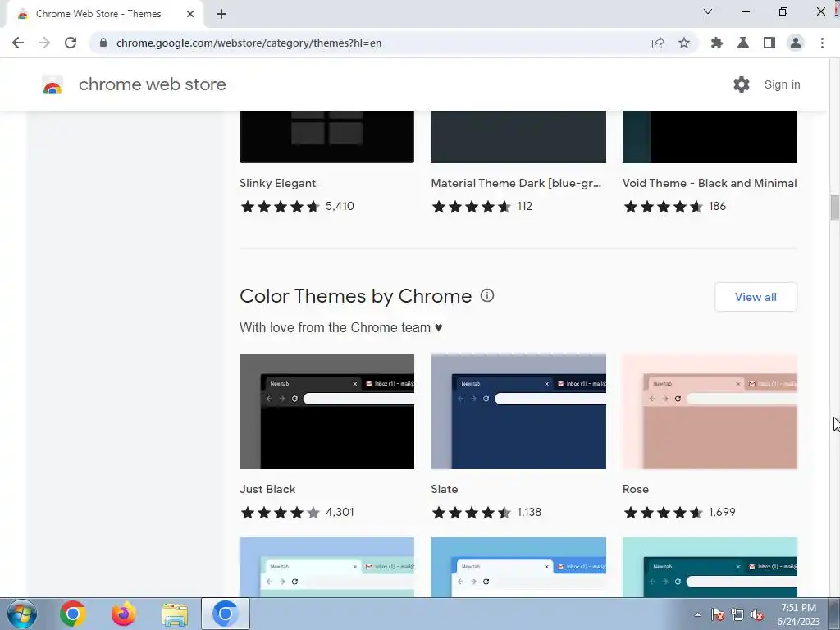The width and height of the screenshot is (840, 630).
Task: Open Chrome three-dot menu
Action: (822, 43)
